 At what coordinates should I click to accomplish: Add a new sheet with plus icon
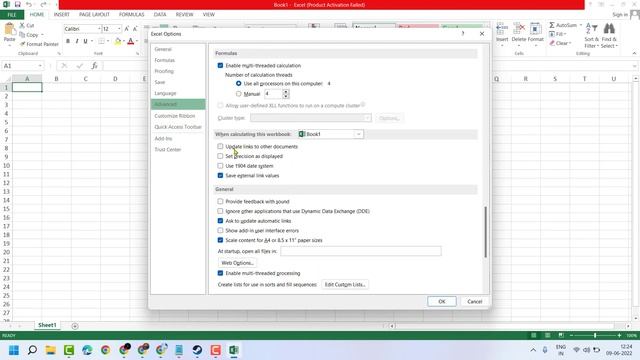[75, 326]
